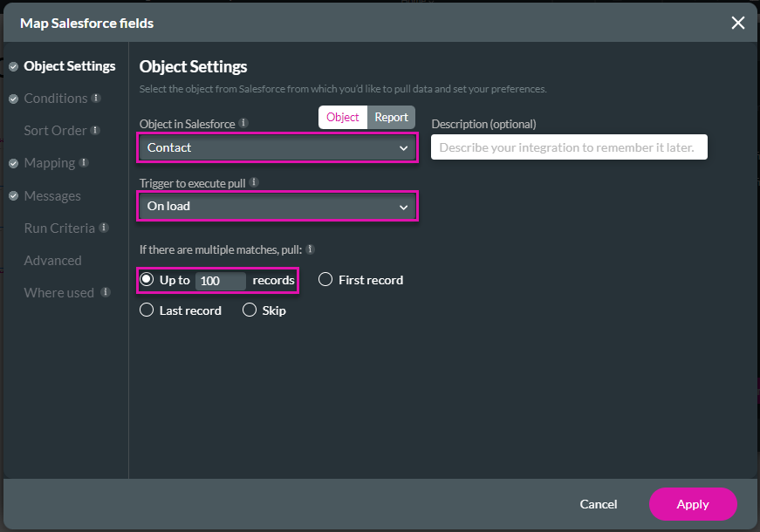Click the Description optional text field
The image size is (760, 532).
coord(568,147)
